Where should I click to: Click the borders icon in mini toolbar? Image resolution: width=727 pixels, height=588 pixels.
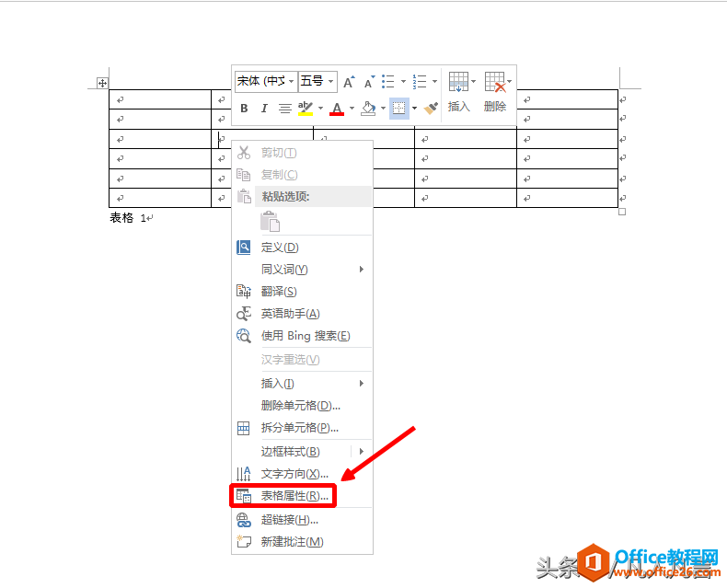coord(398,109)
